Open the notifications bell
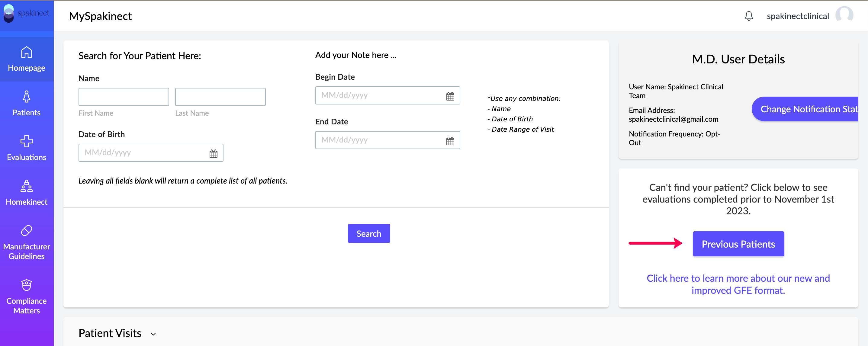The width and height of the screenshot is (868, 346). point(749,16)
